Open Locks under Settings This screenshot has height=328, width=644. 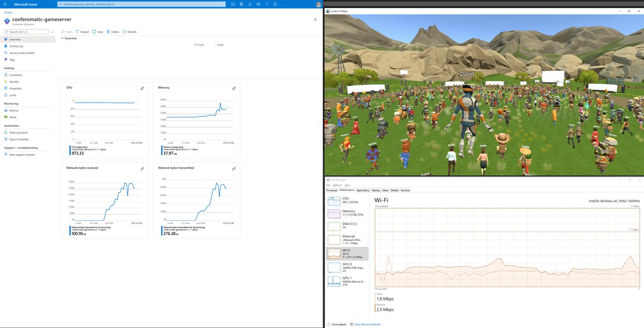tap(28, 95)
